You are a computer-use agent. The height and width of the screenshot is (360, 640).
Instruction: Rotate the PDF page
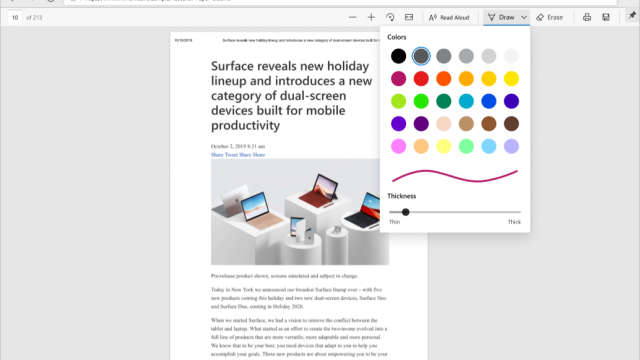[x=390, y=18]
